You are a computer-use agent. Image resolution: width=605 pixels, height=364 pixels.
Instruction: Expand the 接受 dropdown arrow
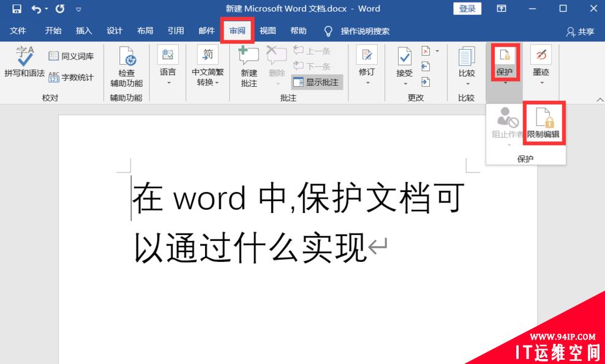[405, 84]
